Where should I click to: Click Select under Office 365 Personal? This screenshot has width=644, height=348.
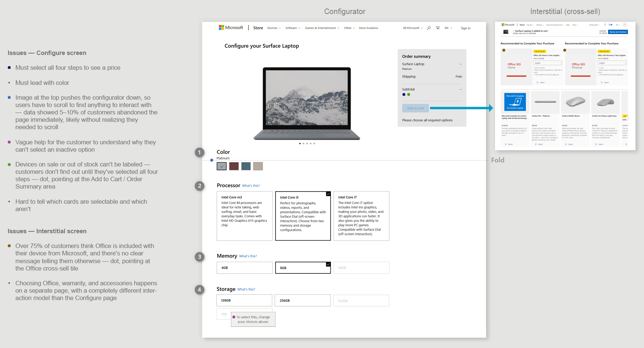[605, 83]
